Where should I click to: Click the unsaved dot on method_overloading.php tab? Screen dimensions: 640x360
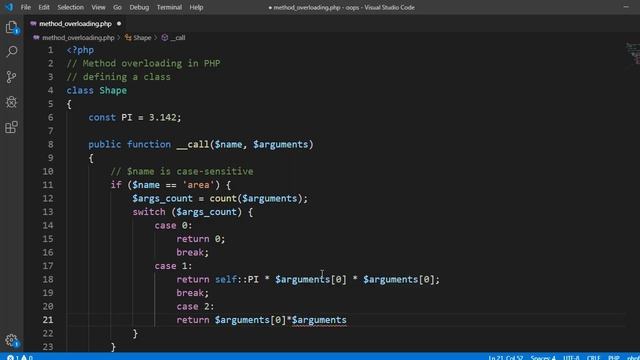point(119,24)
